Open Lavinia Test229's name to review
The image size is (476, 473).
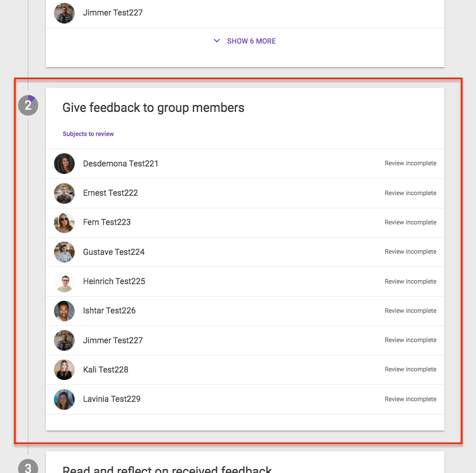(x=112, y=399)
